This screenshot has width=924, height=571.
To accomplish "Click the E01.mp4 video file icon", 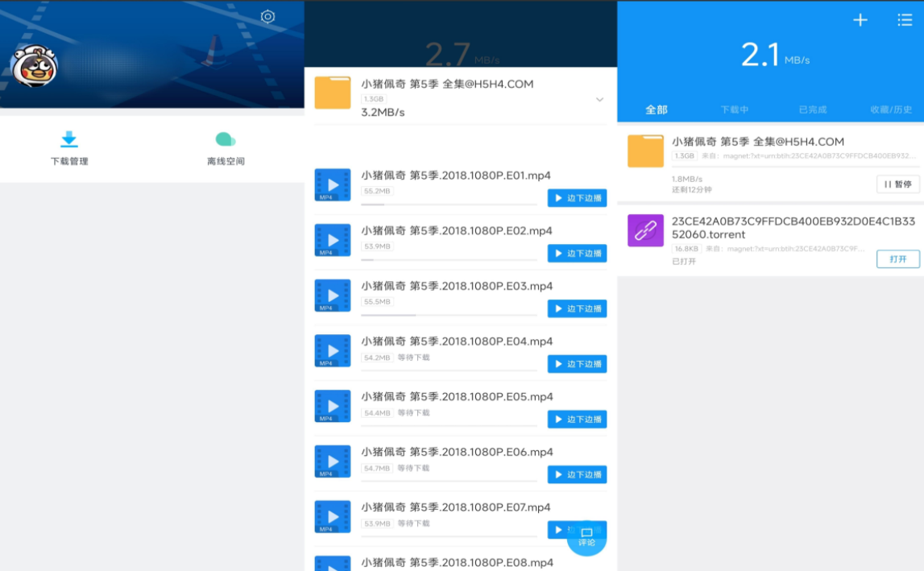I will tap(332, 185).
